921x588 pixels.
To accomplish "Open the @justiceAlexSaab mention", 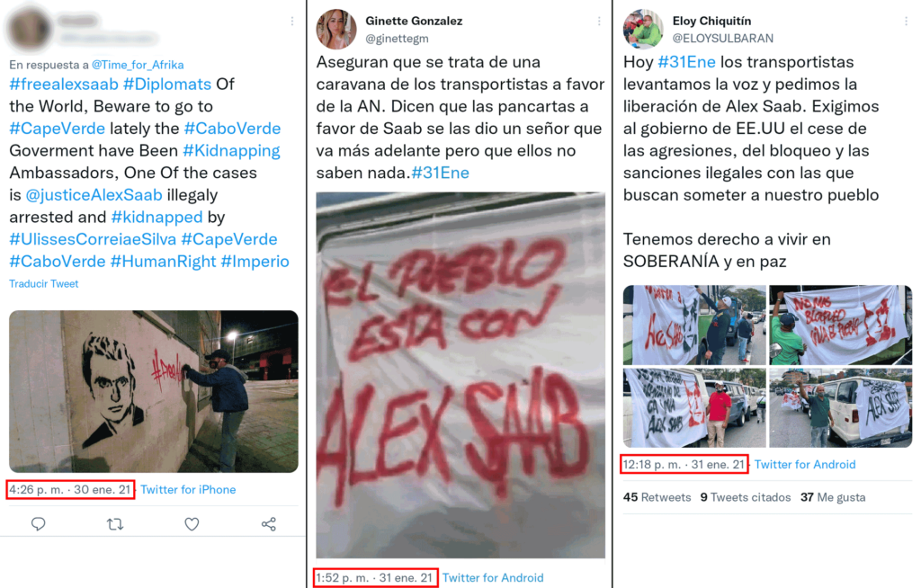I will click(94, 195).
